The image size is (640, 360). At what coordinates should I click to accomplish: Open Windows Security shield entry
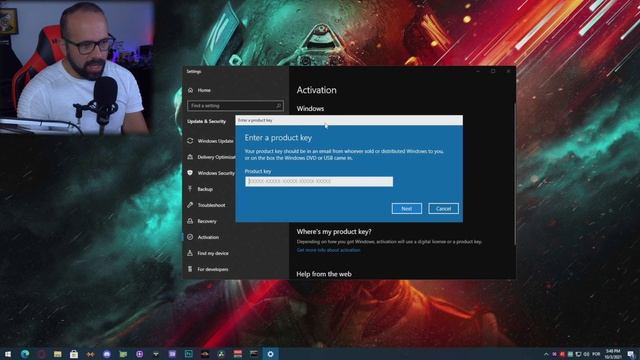point(211,173)
